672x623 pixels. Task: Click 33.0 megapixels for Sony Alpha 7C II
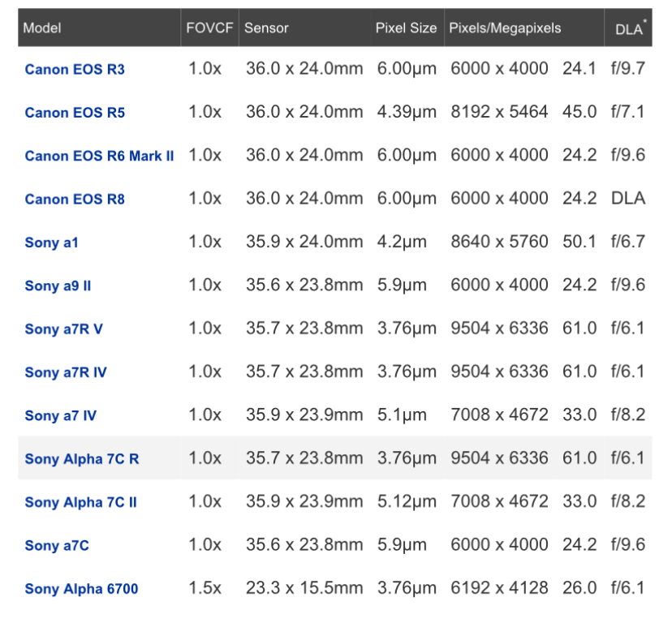point(579,501)
